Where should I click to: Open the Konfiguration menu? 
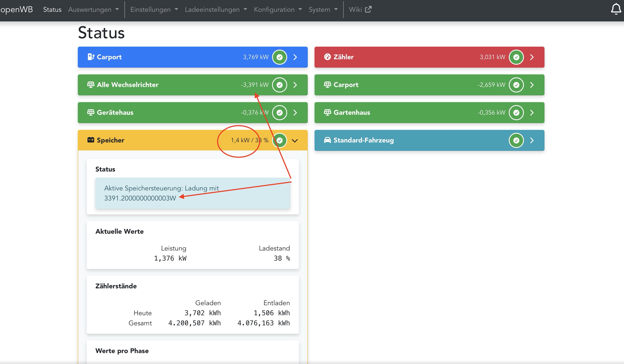pos(278,9)
